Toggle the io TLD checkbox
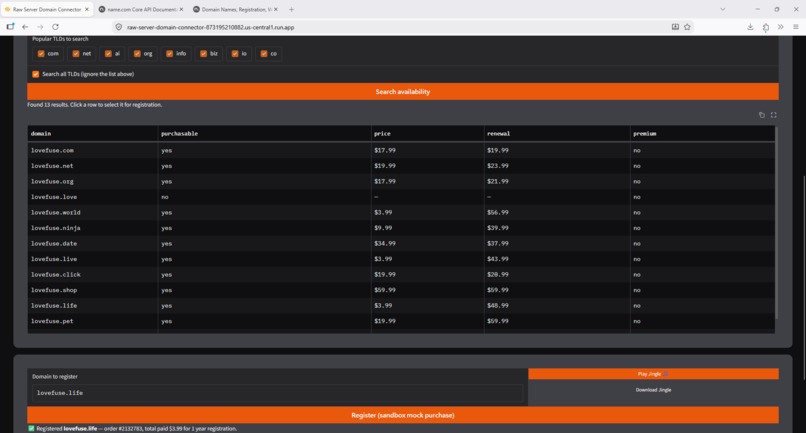806x433 pixels. click(235, 53)
